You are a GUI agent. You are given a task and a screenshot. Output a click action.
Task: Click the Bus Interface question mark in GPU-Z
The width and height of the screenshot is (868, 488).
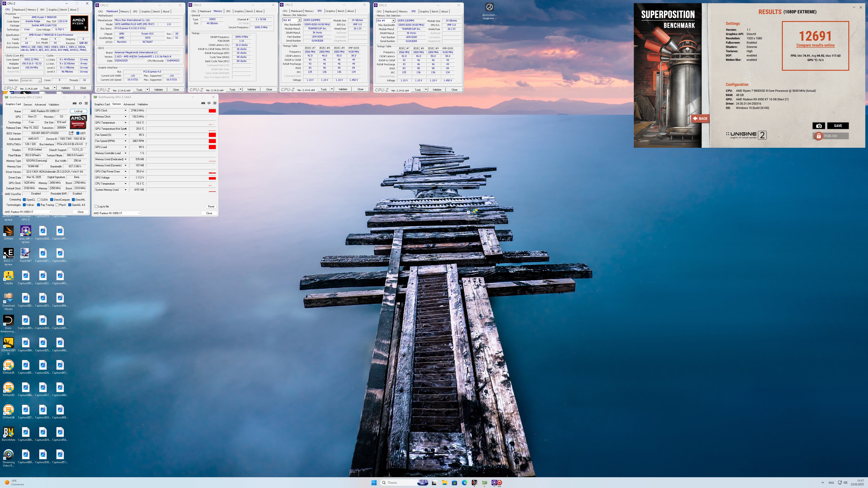[86, 144]
